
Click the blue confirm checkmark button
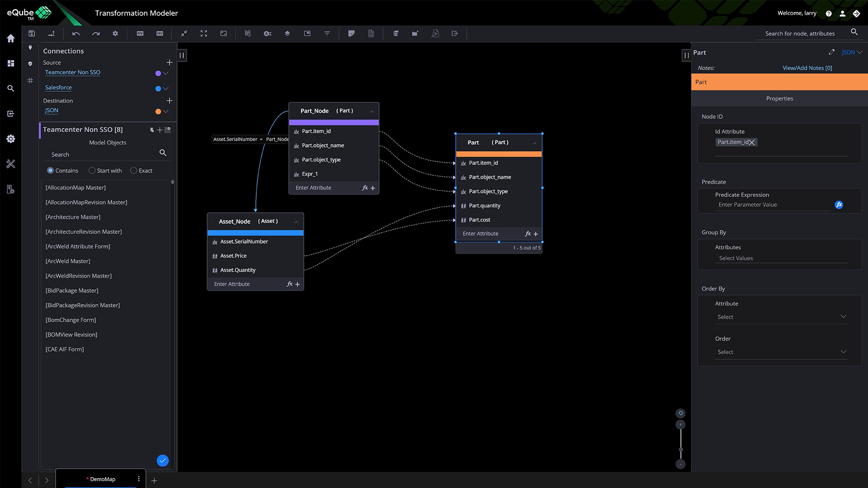(163, 460)
